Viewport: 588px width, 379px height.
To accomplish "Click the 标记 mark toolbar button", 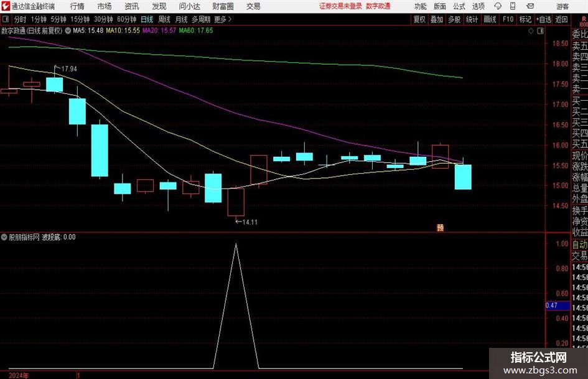I will tap(525, 19).
